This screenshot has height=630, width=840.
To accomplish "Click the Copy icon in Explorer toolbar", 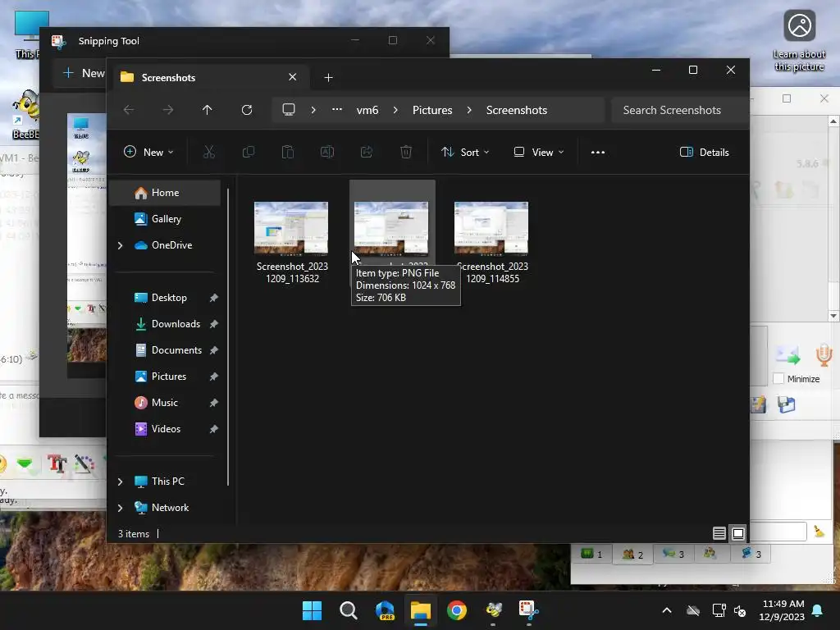I will coord(249,152).
